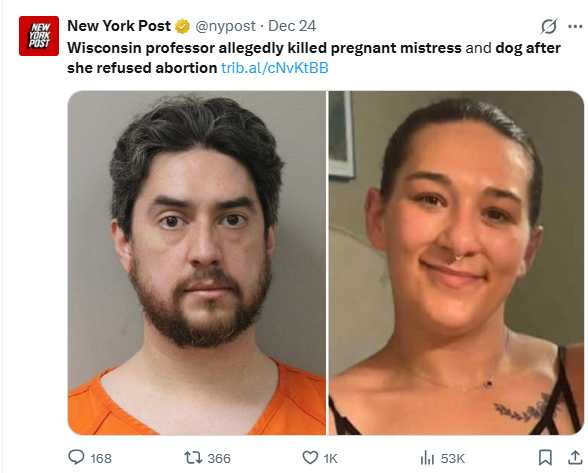Open the three-dot more options menu

coord(575,27)
